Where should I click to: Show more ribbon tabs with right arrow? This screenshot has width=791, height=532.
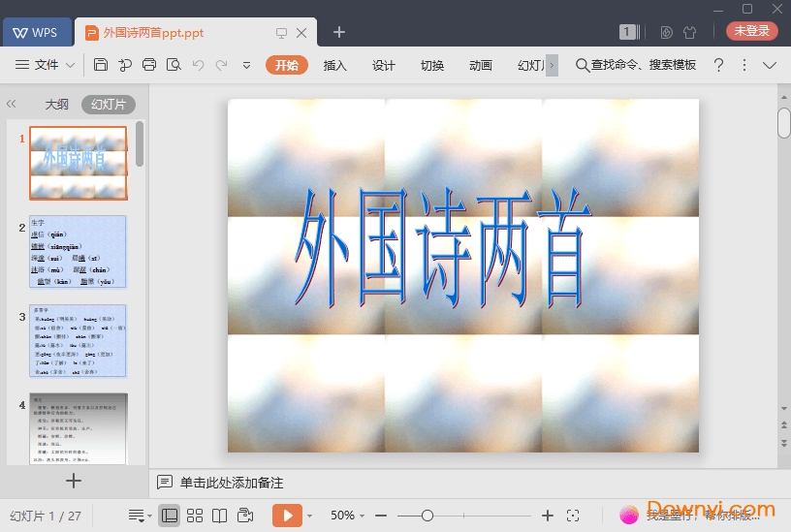coord(552,65)
